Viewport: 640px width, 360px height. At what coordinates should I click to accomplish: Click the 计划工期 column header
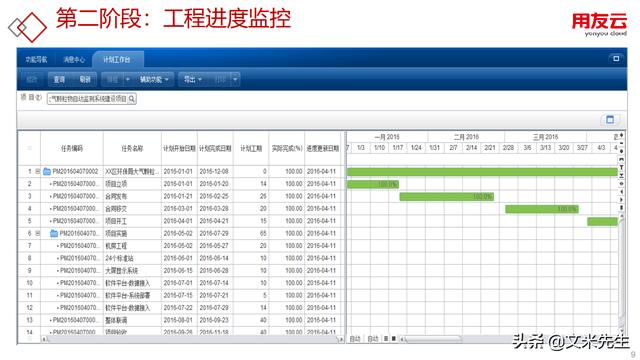coord(251,149)
